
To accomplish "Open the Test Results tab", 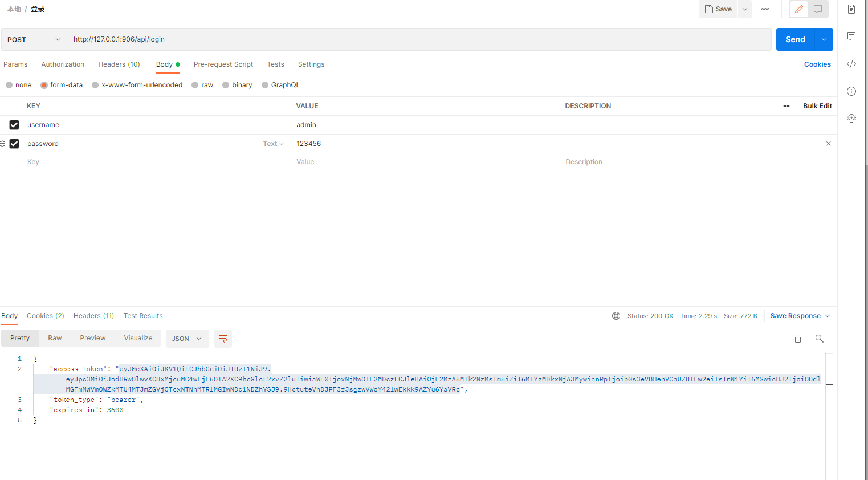I will click(143, 316).
